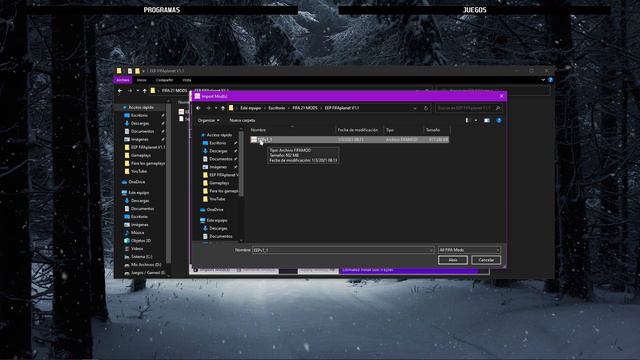
Task: Open Vídeos in Explorer sidebar
Action: tap(137, 249)
